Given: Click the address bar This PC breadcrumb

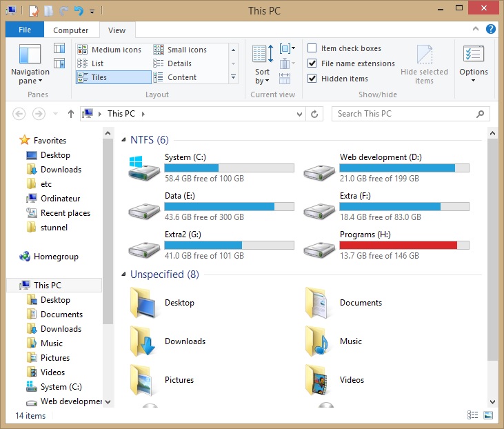Looking at the screenshot, I should coord(121,114).
